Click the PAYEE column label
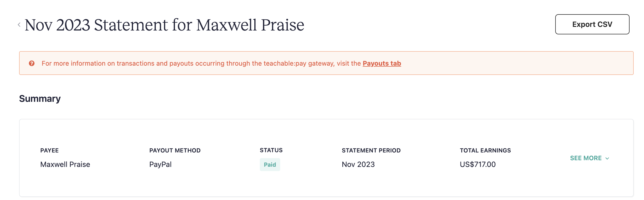The height and width of the screenshot is (200, 644). pyautogui.click(x=49, y=150)
